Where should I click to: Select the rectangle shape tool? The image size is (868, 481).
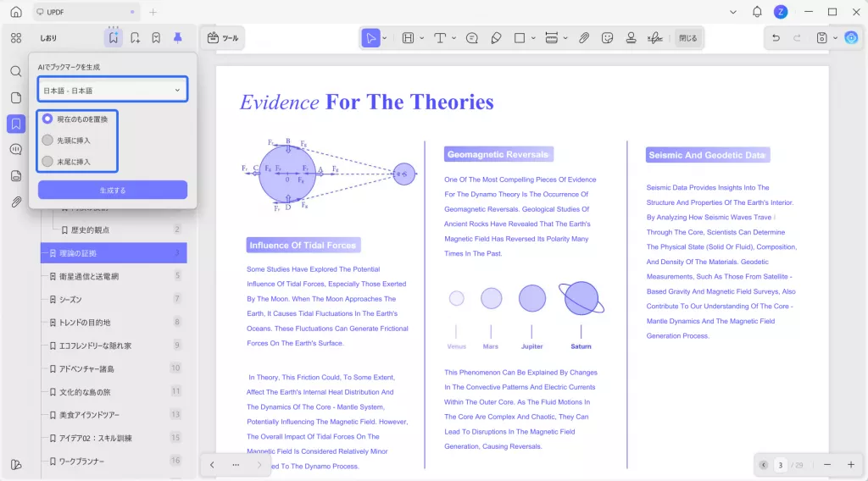520,38
